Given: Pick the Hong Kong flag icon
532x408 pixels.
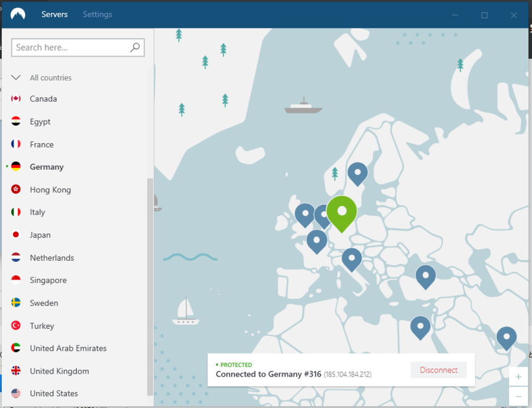Looking at the screenshot, I should pos(16,189).
